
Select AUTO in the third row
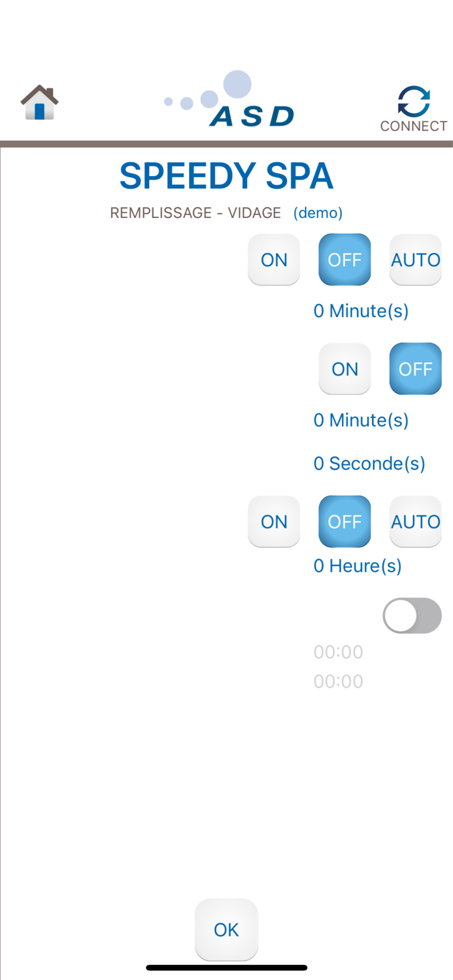[x=416, y=522]
